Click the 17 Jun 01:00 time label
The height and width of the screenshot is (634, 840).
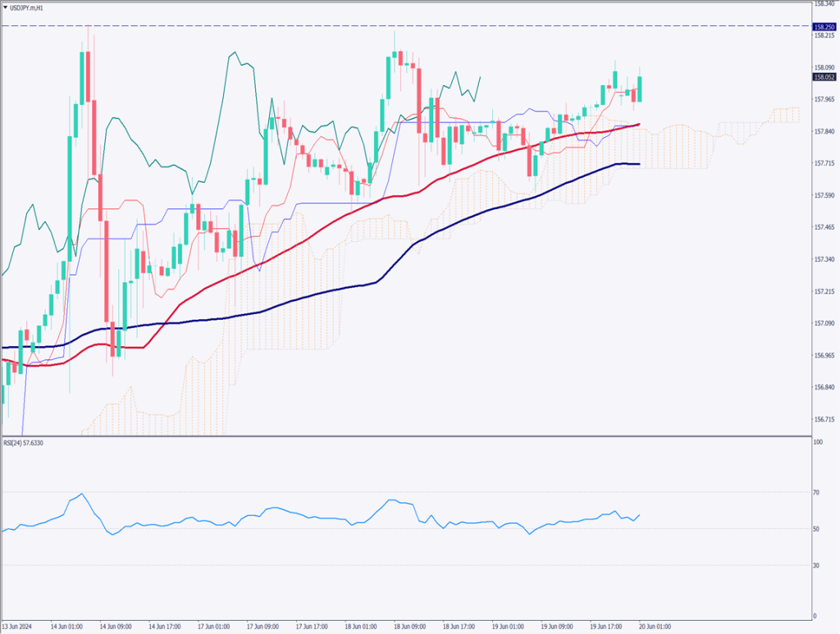tap(215, 626)
